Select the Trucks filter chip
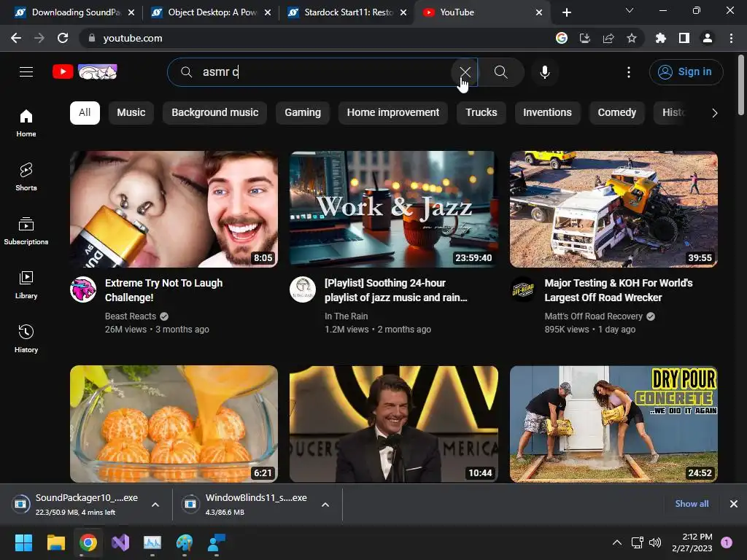 [481, 113]
